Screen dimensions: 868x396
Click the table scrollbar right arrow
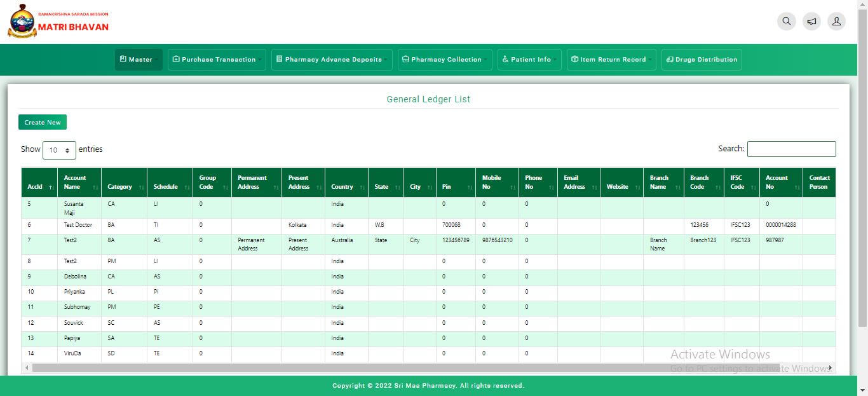831,368
